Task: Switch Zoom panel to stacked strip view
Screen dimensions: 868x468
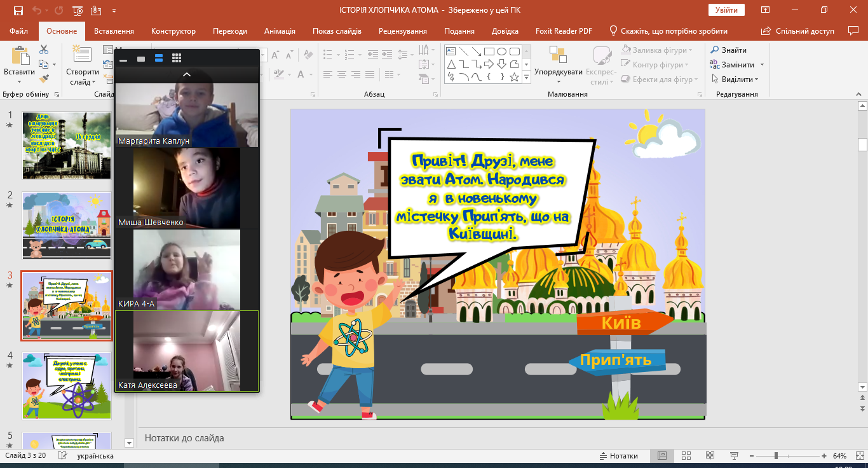Action: (x=159, y=58)
